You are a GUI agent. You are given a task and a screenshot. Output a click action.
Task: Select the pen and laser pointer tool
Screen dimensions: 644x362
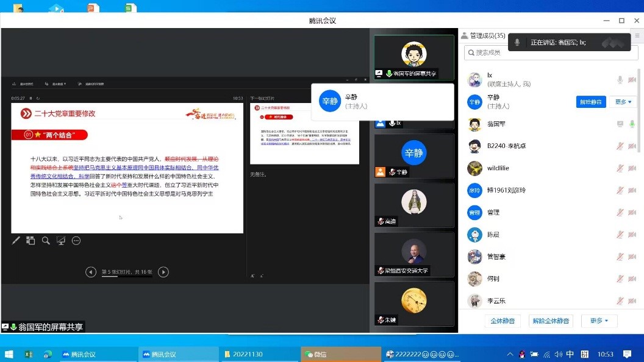tap(16, 241)
